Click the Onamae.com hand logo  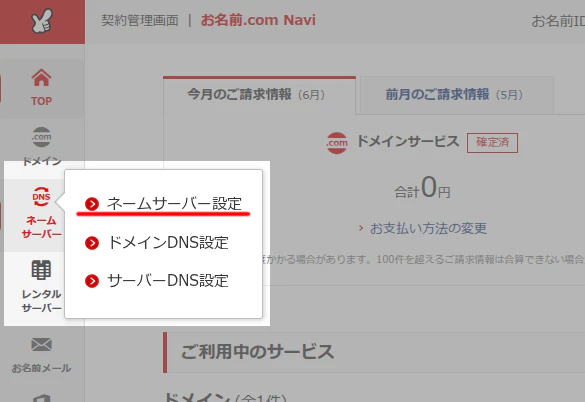pyautogui.click(x=42, y=21)
